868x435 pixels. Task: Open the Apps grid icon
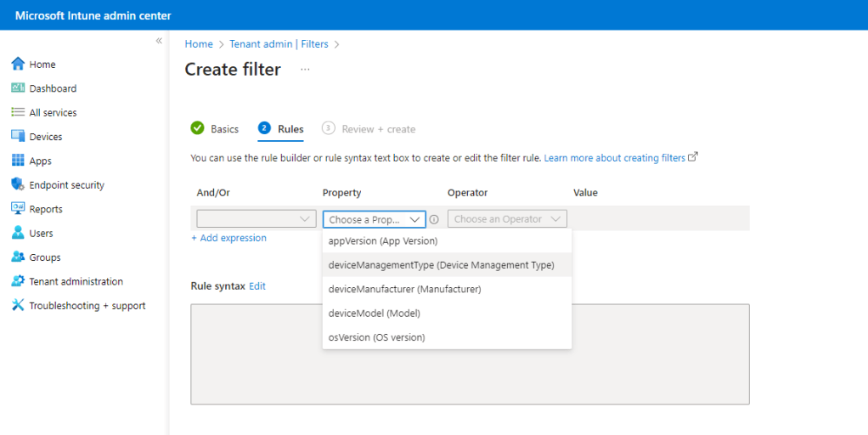(18, 161)
